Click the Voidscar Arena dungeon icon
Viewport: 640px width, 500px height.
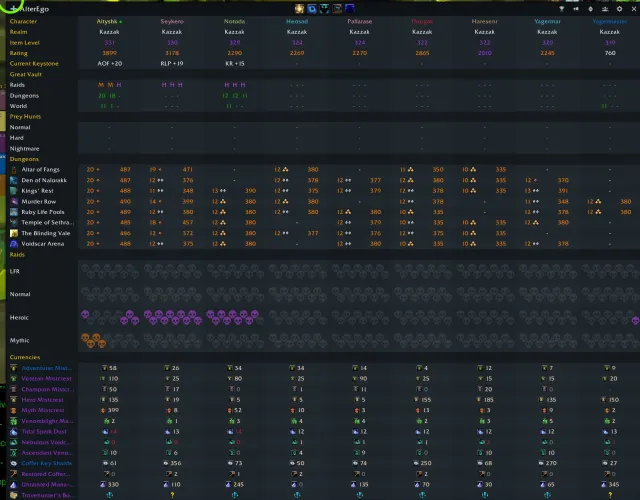click(14, 244)
